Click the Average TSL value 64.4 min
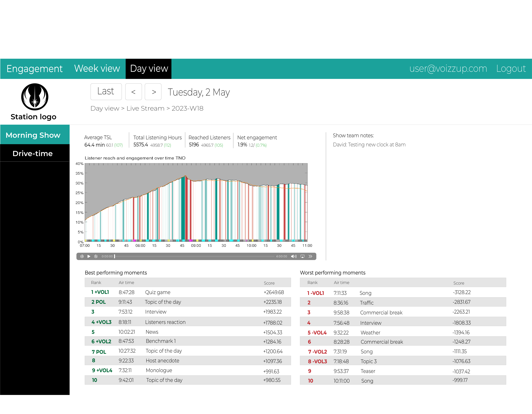The image size is (532, 414). tap(94, 145)
